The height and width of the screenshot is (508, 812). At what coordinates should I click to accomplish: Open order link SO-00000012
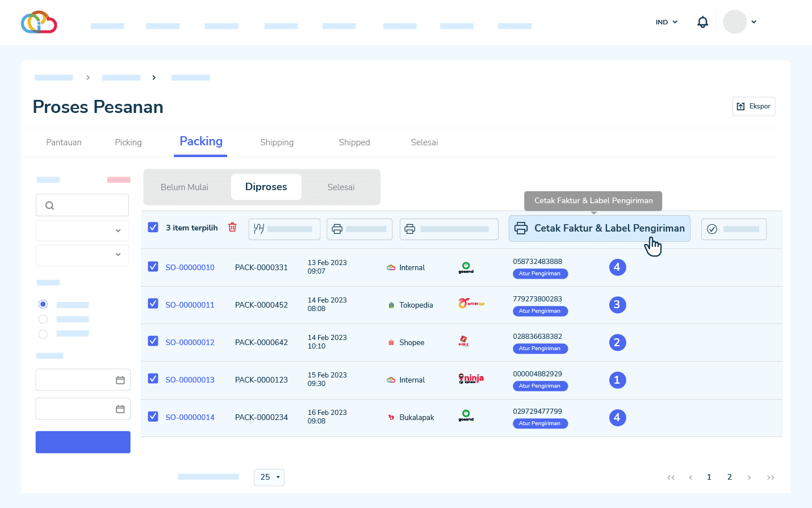pos(190,342)
